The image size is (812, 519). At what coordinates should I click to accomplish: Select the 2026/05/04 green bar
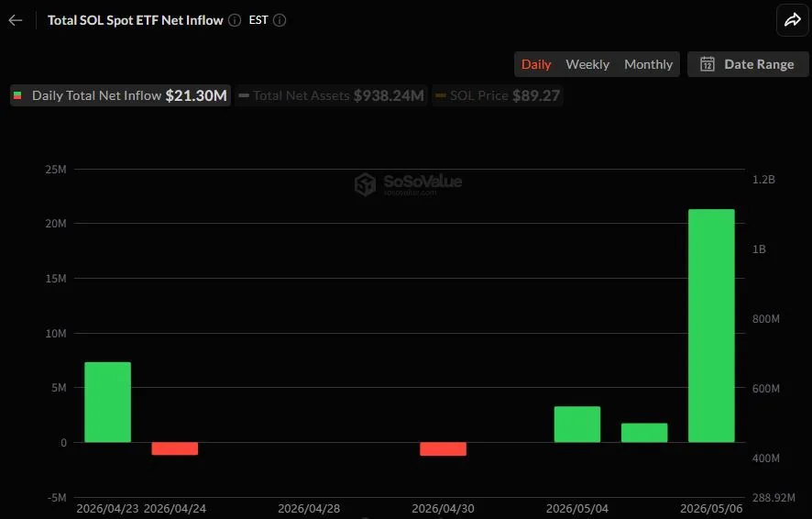click(577, 425)
